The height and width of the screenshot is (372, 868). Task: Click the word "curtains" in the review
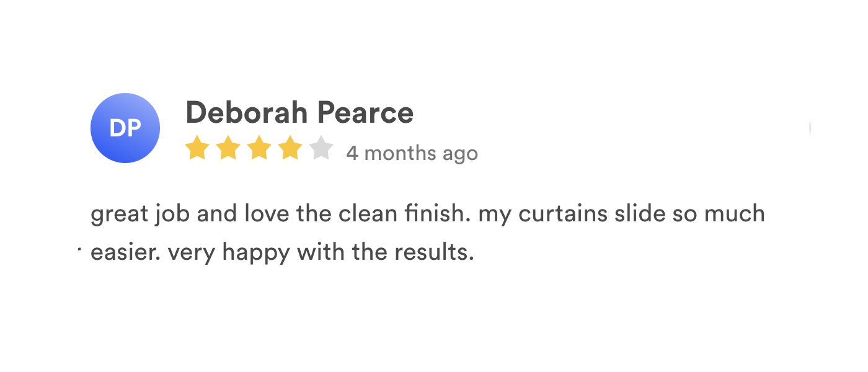click(x=564, y=214)
